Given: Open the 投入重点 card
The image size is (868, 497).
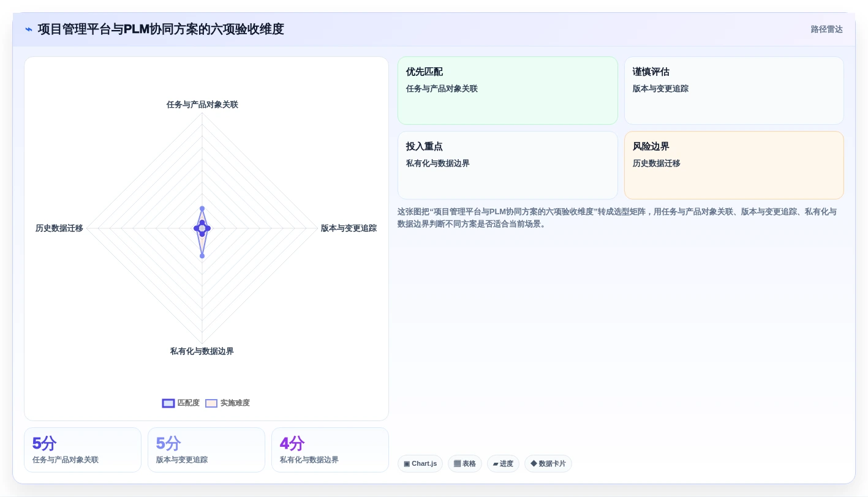Looking at the screenshot, I should [x=507, y=165].
